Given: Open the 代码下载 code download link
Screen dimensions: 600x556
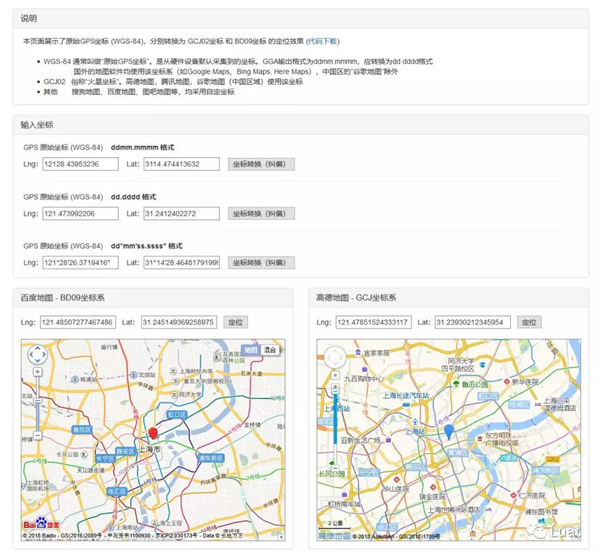Looking at the screenshot, I should [323, 41].
